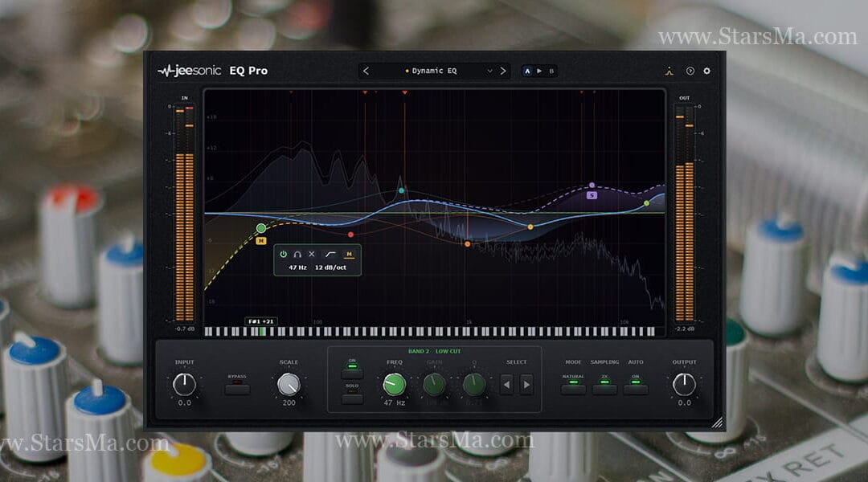The height and width of the screenshot is (482, 868).
Task: Click the highlighted green key on the piano strip
Action: pyautogui.click(x=262, y=332)
